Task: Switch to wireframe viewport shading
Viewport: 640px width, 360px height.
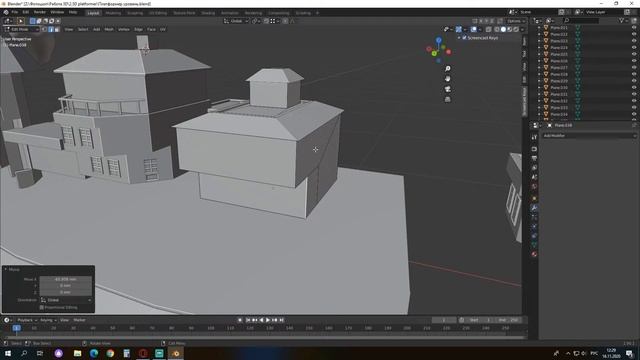Action: (x=497, y=29)
